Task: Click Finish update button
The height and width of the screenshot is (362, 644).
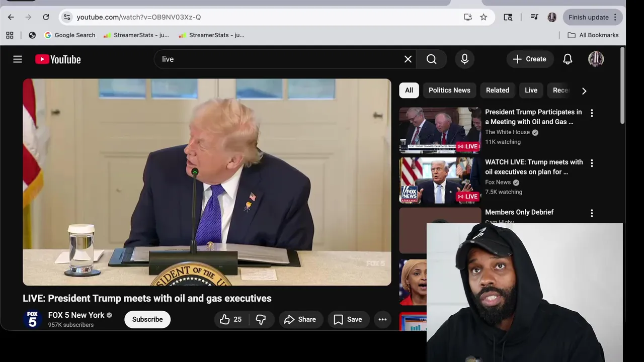Action: point(593,17)
